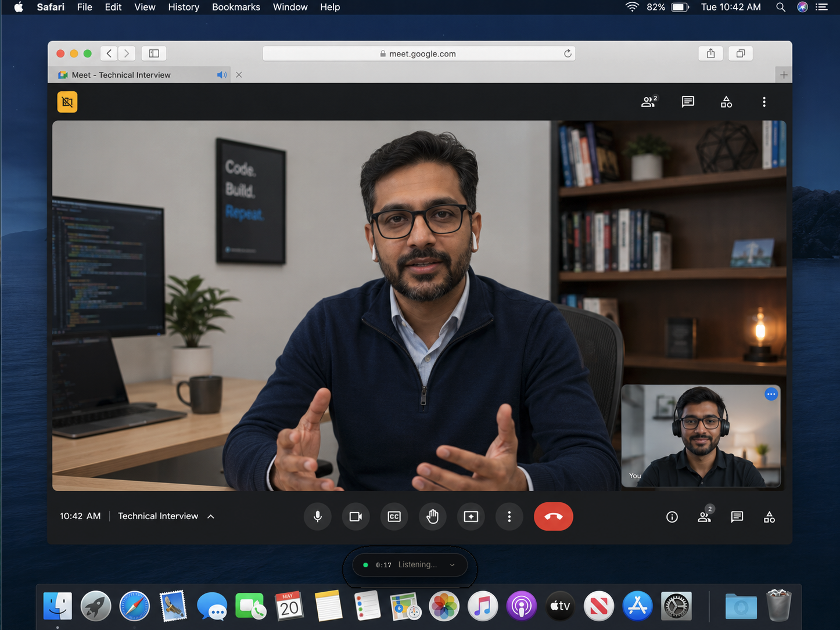Open chat icon in top header
Screen dimensions: 840x630
click(x=688, y=102)
